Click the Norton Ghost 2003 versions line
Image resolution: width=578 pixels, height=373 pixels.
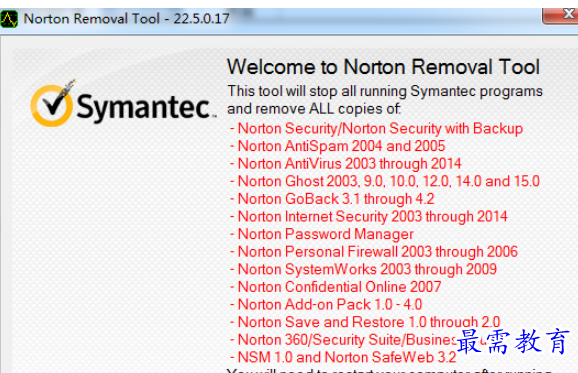click(385, 181)
